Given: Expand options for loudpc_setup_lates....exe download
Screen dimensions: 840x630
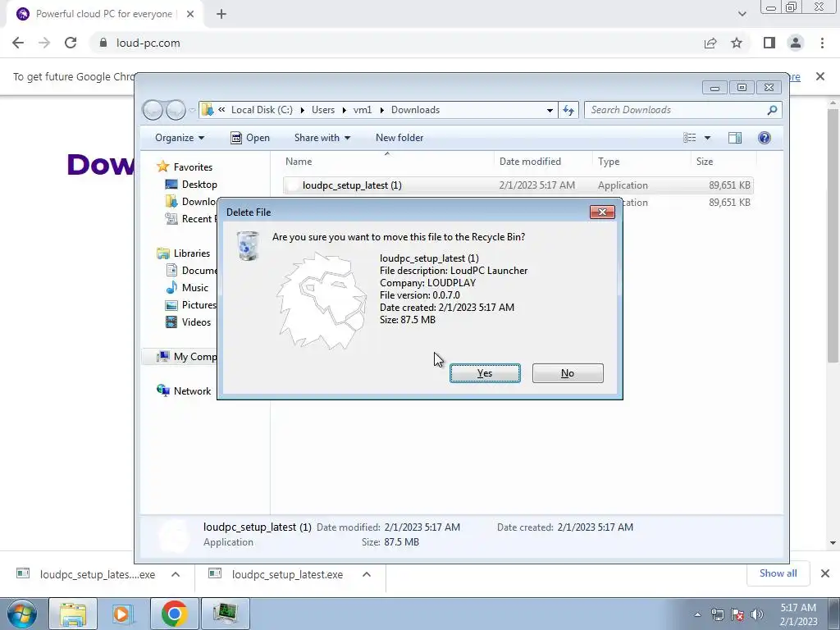Looking at the screenshot, I should coord(176,574).
